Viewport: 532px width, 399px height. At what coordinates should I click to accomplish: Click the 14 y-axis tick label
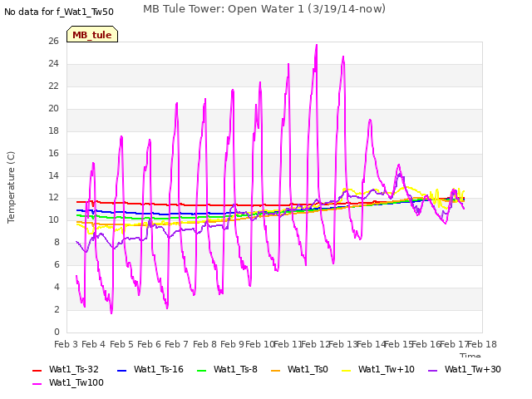point(53,175)
